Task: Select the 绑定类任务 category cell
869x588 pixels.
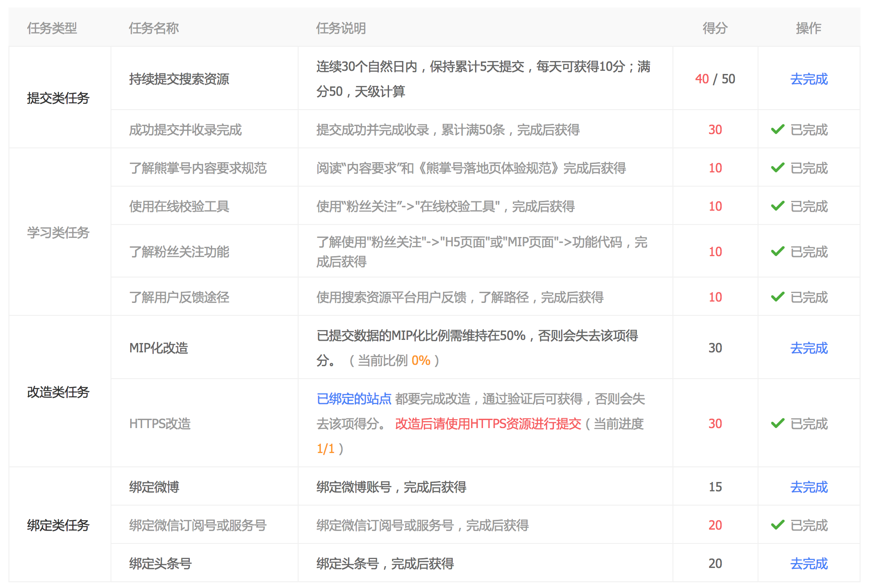Action: coord(58,525)
